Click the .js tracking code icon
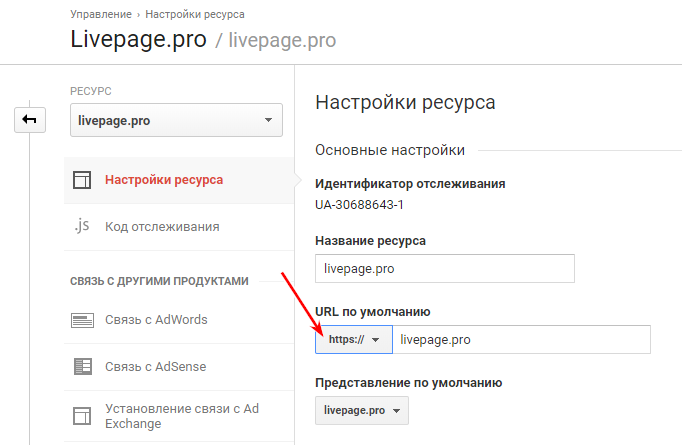682x445 pixels. [82, 226]
